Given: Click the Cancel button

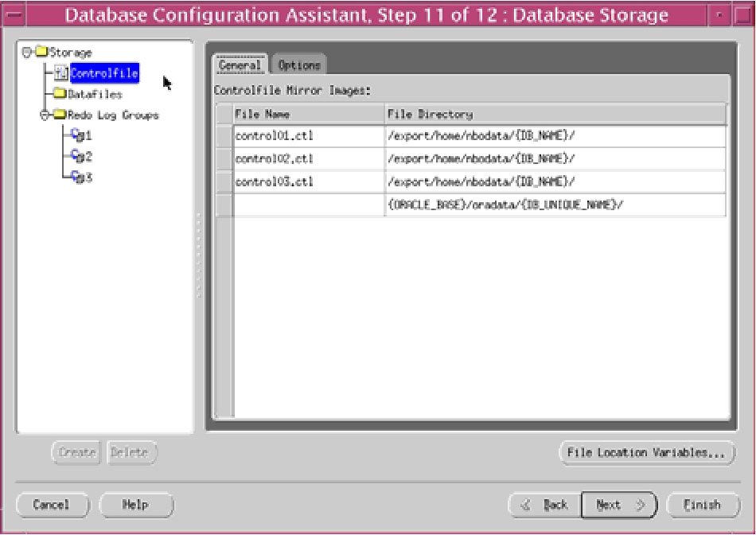Looking at the screenshot, I should point(53,505).
